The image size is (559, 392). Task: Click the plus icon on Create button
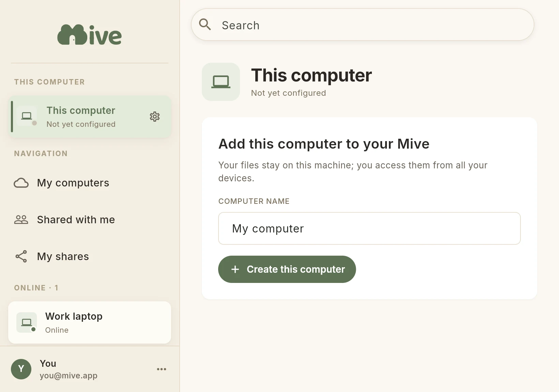pos(235,269)
